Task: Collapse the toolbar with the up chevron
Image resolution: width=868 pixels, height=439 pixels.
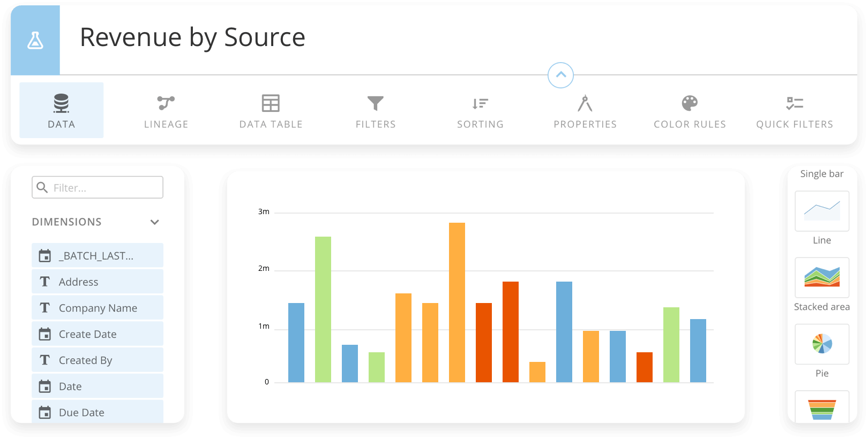Action: click(x=560, y=75)
